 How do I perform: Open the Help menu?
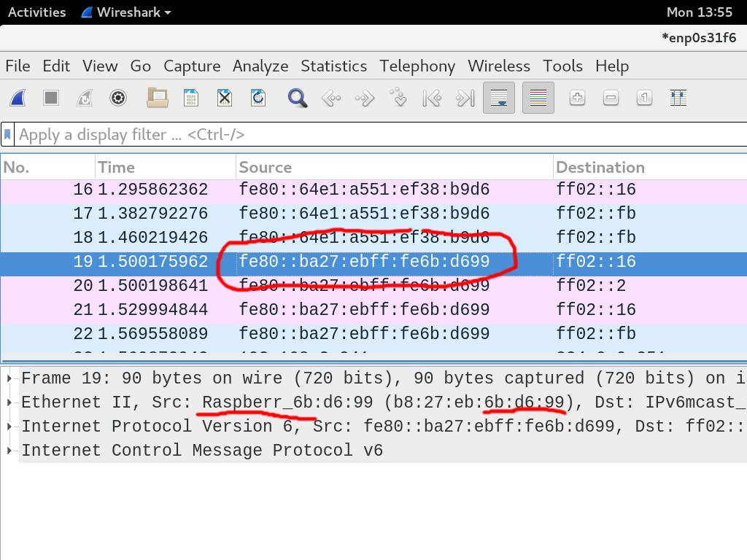(x=612, y=66)
